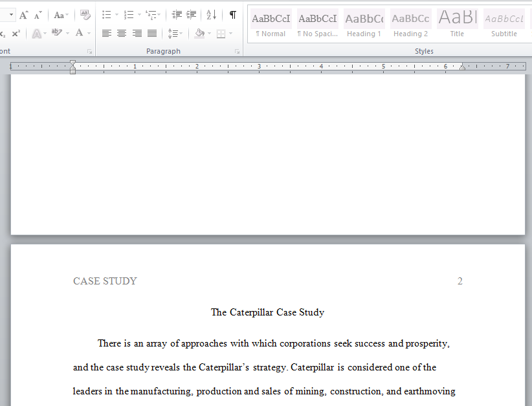Click the word 'approaches' in first paragraph line
532x406 pixels.
[204, 344]
